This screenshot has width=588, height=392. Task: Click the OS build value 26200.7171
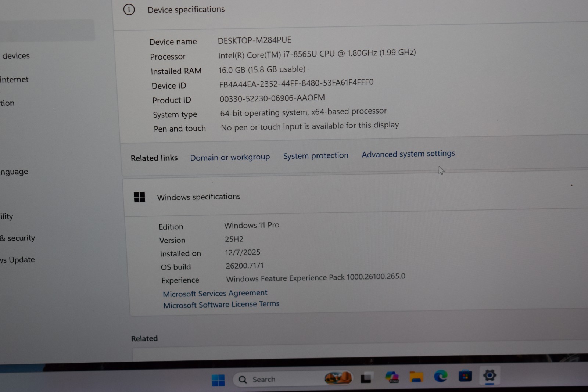point(244,266)
